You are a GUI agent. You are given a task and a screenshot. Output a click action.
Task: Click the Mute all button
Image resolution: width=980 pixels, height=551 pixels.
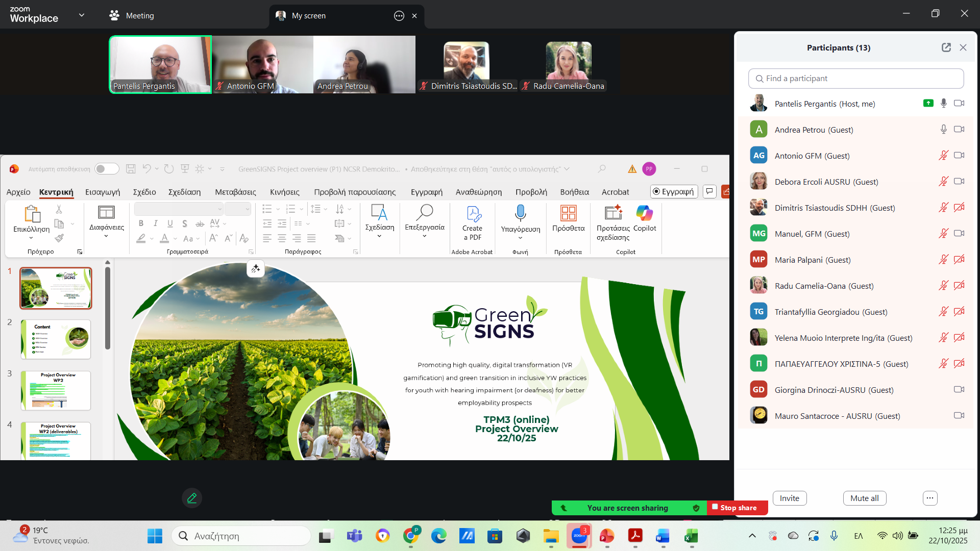[x=864, y=498]
